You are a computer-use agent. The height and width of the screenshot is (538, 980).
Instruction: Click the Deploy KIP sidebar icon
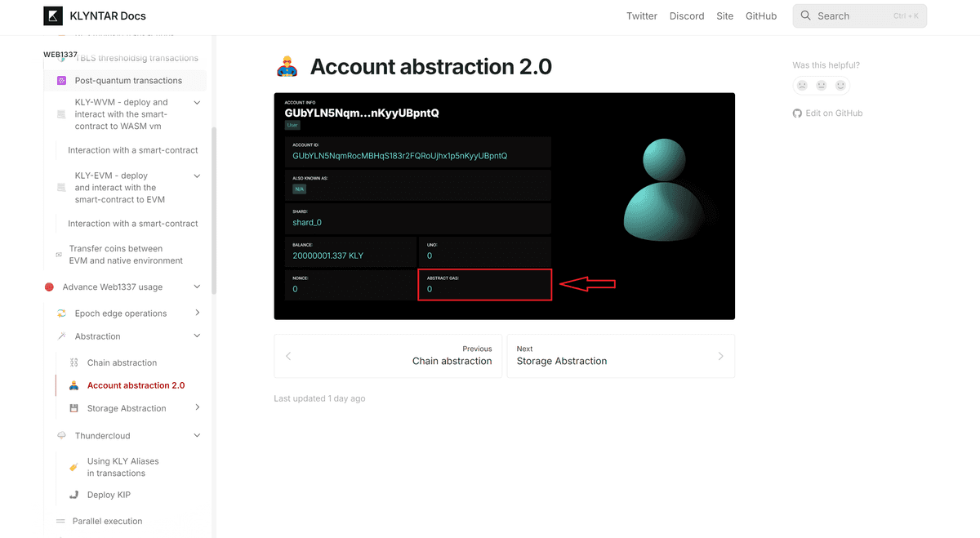(73, 495)
